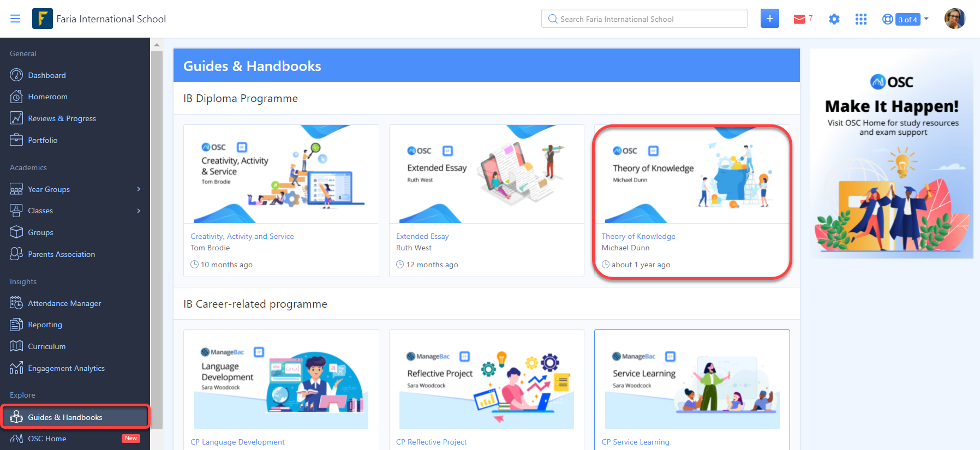Click the Faria school logo
Image resolution: width=980 pixels, height=450 pixels.
point(43,19)
